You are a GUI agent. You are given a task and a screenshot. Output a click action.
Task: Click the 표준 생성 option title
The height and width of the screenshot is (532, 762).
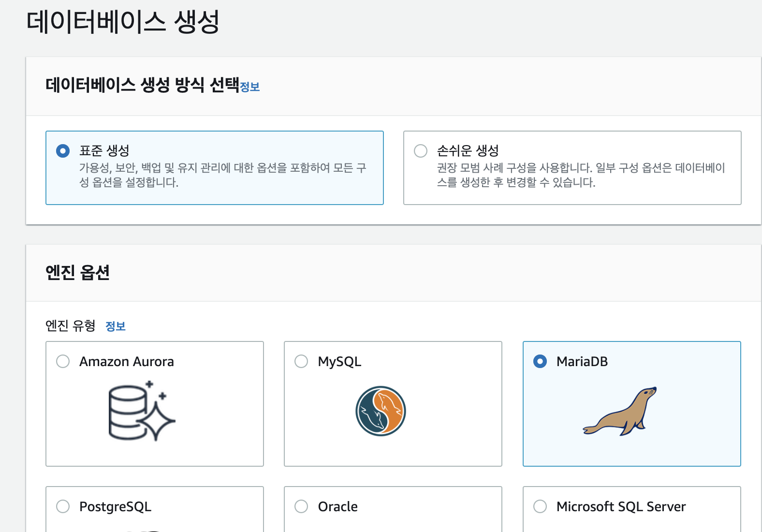pyautogui.click(x=104, y=150)
